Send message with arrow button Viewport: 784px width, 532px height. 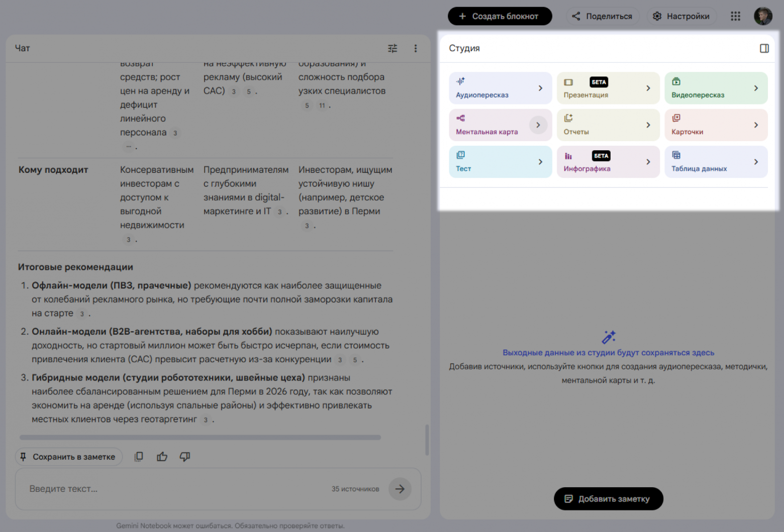coord(400,489)
